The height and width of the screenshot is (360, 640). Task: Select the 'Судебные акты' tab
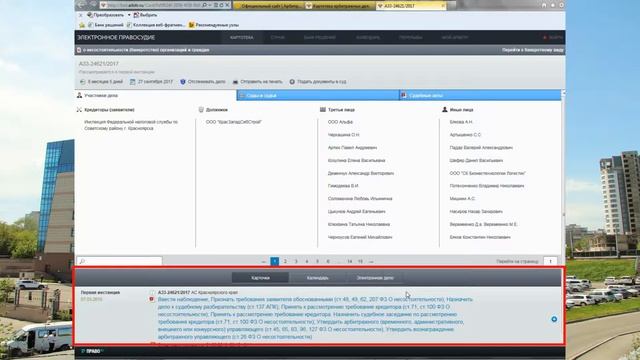(x=480, y=95)
